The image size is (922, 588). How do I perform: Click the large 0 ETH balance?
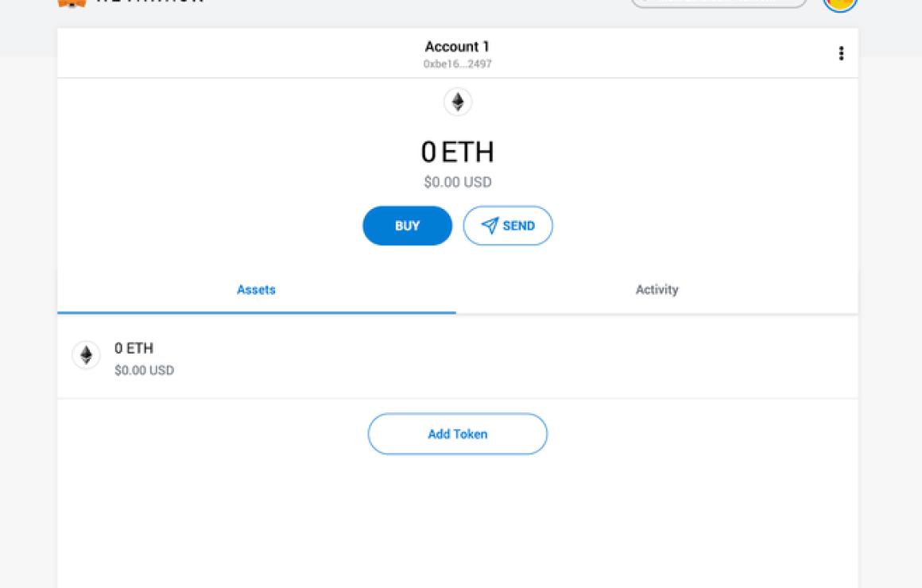[458, 153]
